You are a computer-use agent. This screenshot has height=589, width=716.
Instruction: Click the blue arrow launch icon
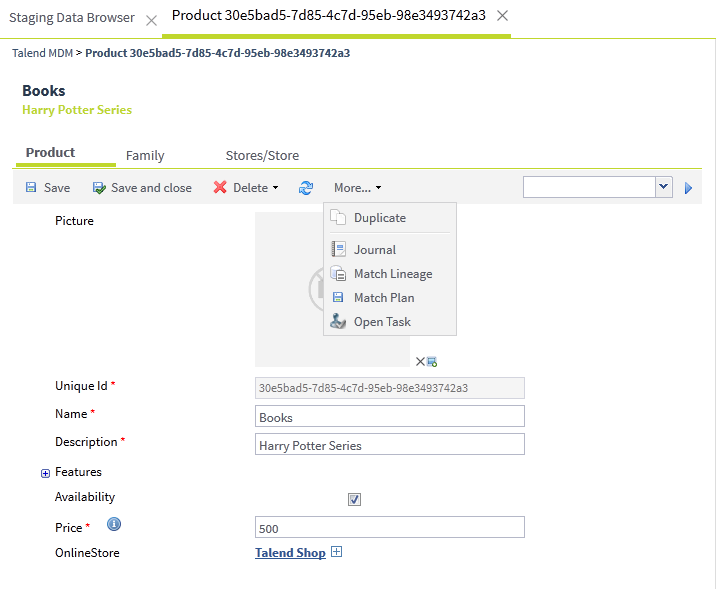tap(688, 188)
